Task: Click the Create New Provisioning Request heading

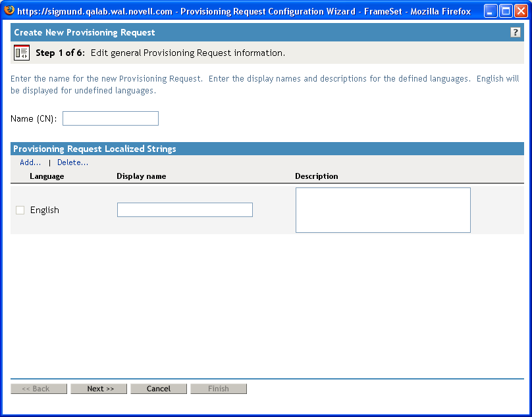Action: pos(84,32)
